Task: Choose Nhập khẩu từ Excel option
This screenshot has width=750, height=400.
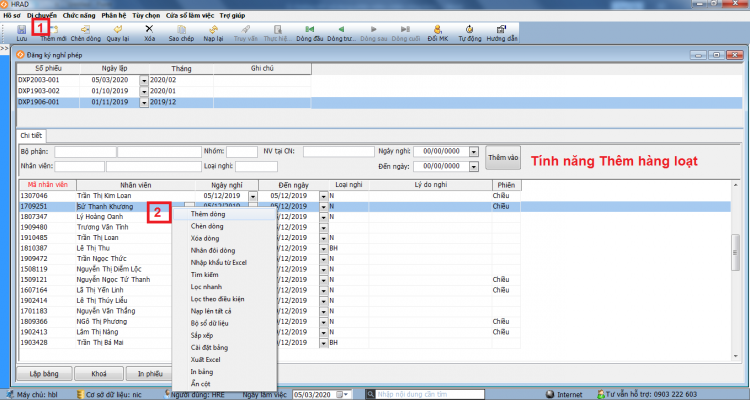Action: click(224, 262)
